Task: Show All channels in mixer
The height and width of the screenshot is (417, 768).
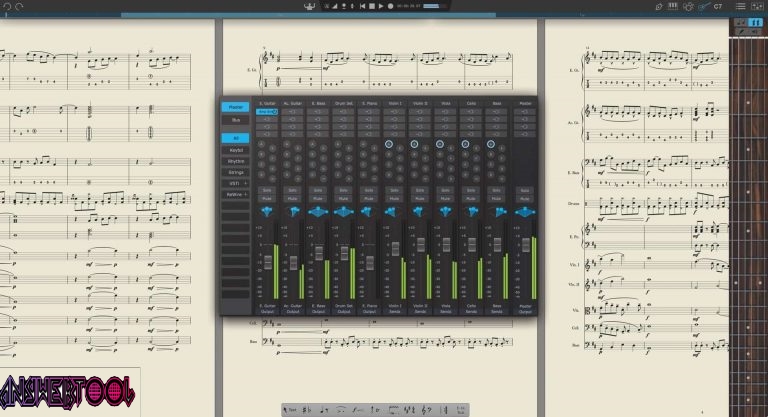Action: [236, 138]
